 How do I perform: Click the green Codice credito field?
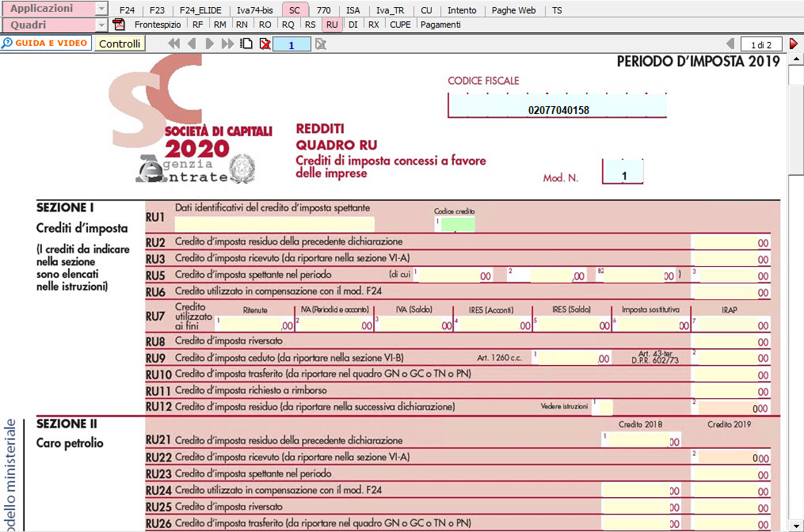457,224
